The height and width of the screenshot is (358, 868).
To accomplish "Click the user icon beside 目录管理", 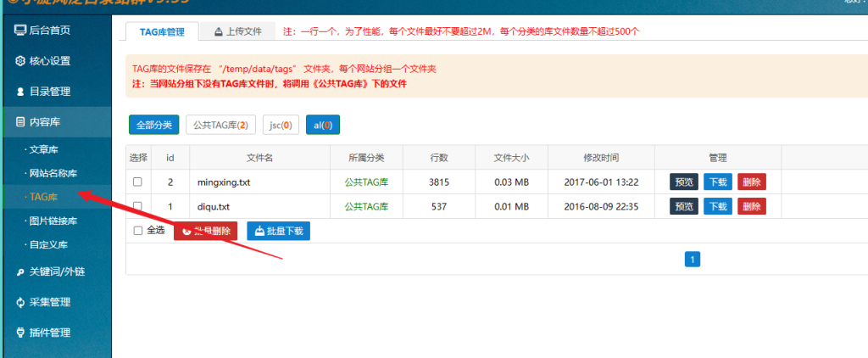I will click(x=20, y=92).
